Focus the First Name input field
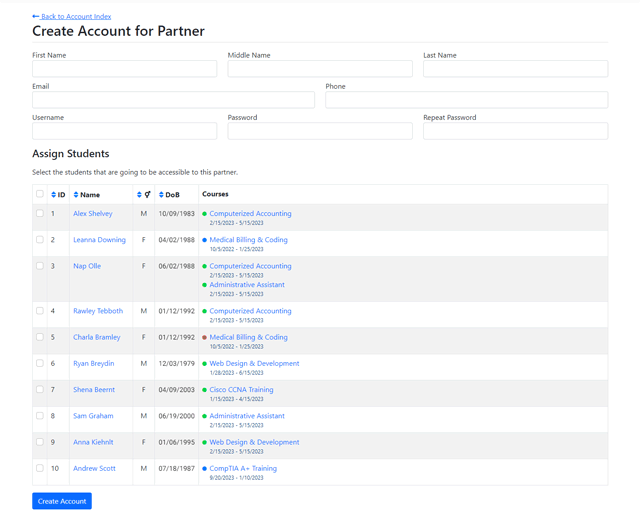640x523 pixels. coord(124,69)
